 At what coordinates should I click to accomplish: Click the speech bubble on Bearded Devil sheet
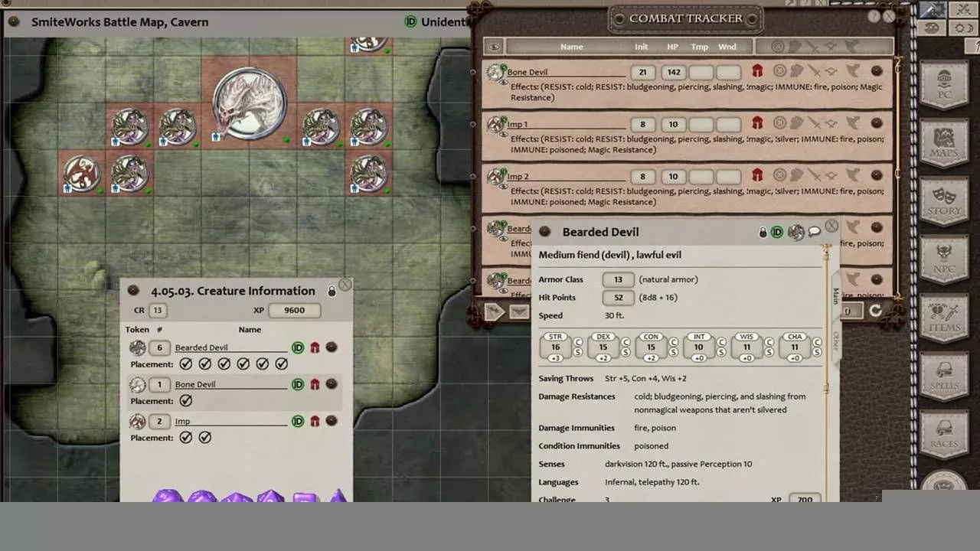coord(815,231)
